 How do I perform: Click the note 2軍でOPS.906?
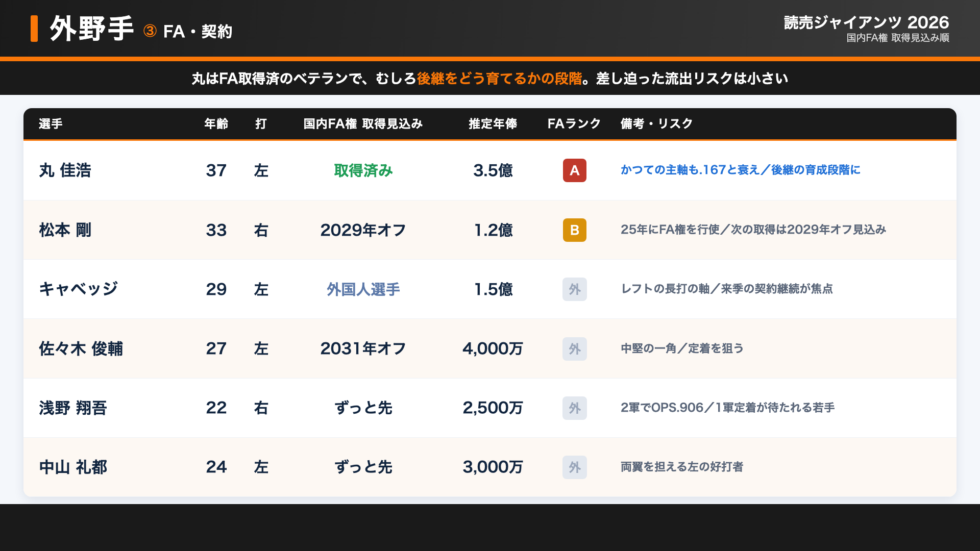tap(662, 408)
